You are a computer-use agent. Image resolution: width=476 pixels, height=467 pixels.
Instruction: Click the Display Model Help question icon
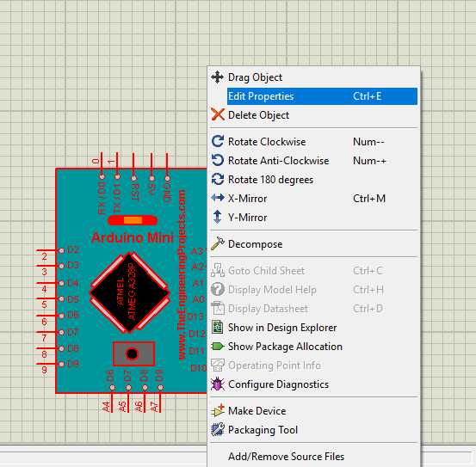click(x=218, y=289)
